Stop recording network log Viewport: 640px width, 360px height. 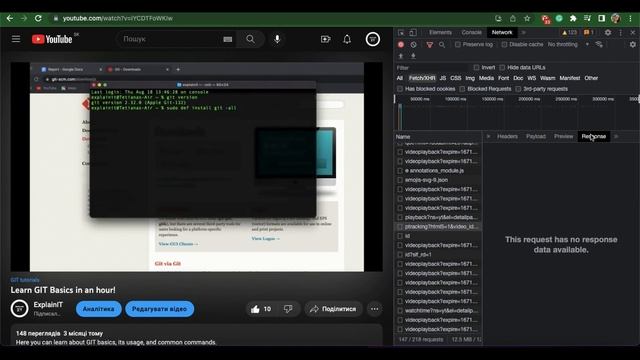point(401,44)
